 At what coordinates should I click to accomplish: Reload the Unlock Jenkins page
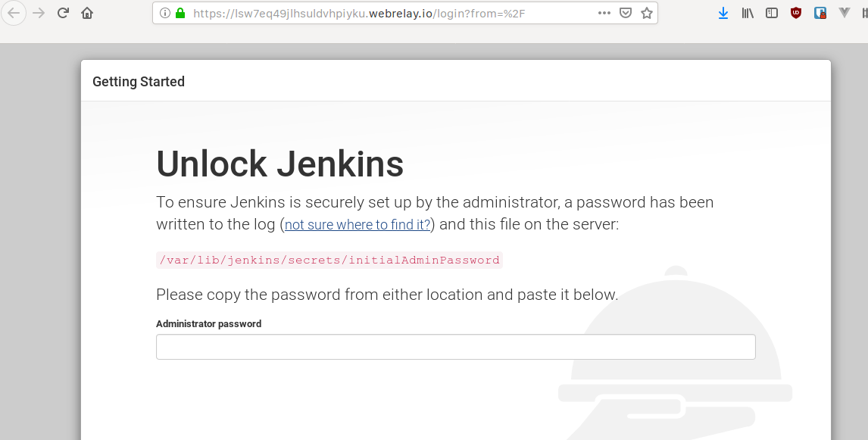click(62, 13)
